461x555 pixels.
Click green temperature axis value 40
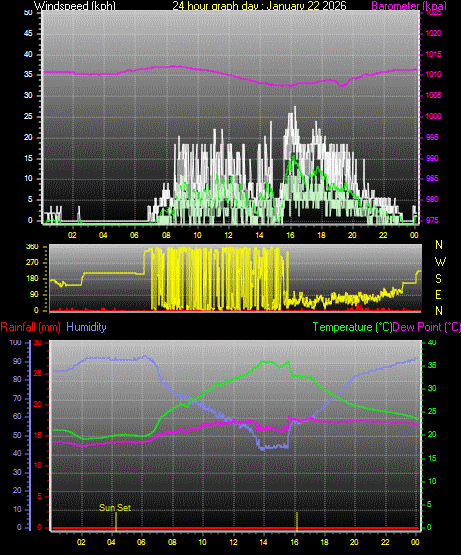click(432, 342)
